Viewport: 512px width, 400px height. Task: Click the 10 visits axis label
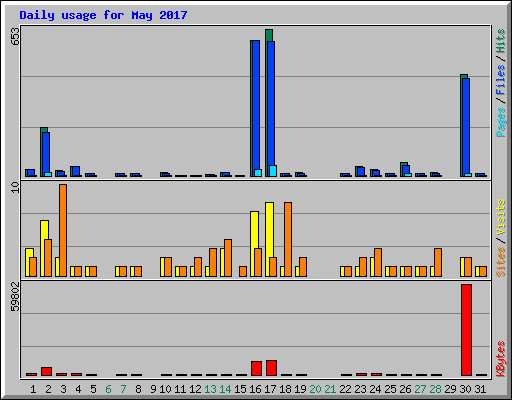[15, 187]
